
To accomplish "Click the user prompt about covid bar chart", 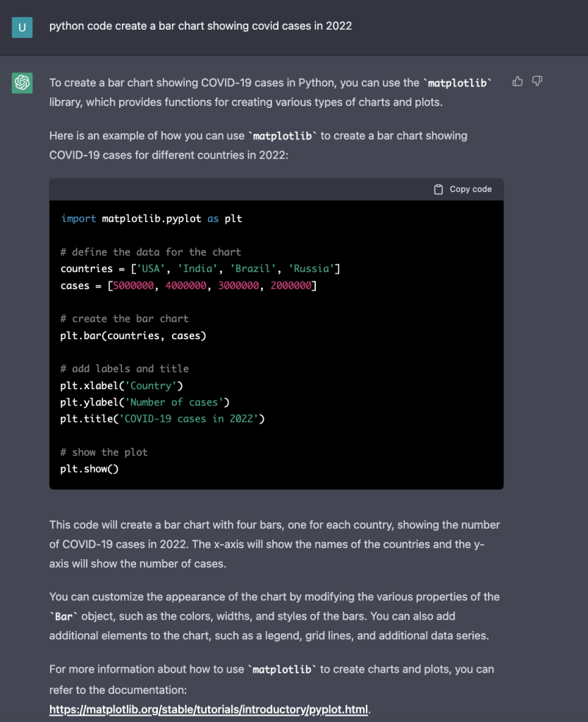I will click(x=200, y=26).
